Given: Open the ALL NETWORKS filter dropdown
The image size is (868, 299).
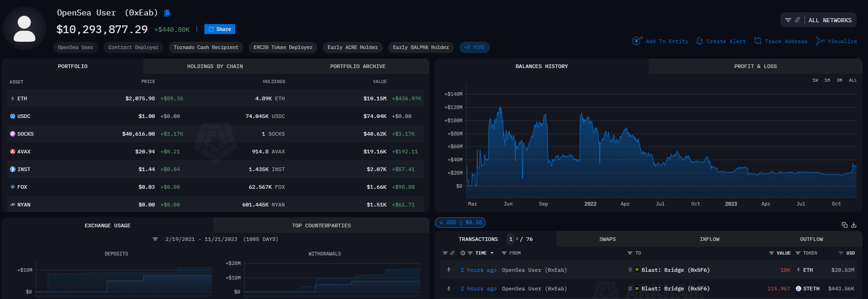Looking at the screenshot, I should pos(819,20).
